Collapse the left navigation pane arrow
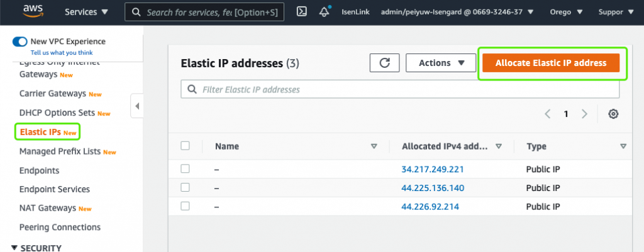This screenshot has height=252, width=644. click(136, 106)
